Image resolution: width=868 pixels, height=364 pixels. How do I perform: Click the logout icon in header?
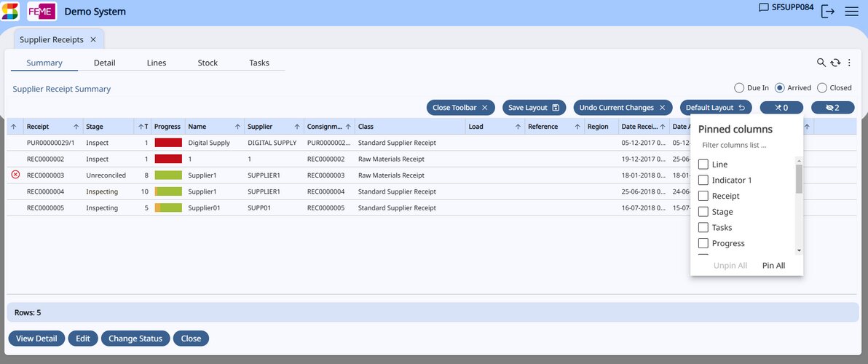[x=827, y=11]
